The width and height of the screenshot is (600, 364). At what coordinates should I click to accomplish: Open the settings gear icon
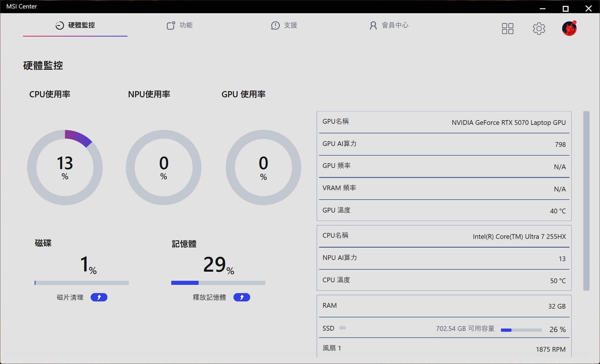tap(539, 29)
